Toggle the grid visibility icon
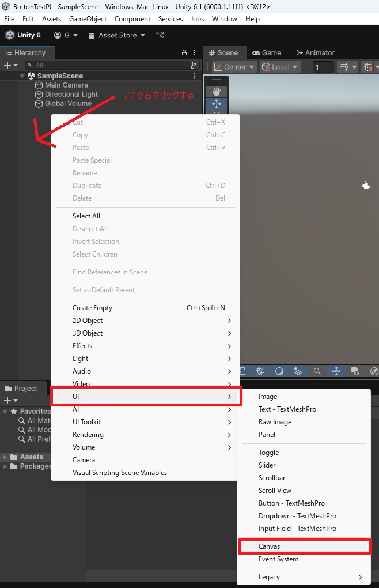Viewport: 379px width, 588px height. 344,67
